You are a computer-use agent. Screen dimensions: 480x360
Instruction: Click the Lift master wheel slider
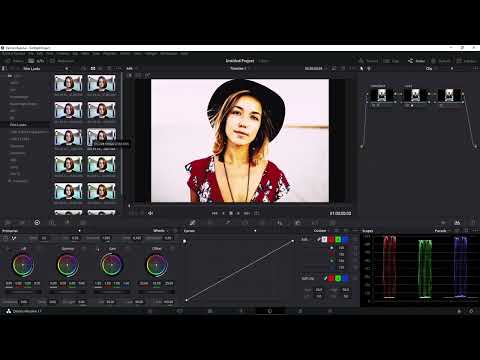tap(23, 292)
